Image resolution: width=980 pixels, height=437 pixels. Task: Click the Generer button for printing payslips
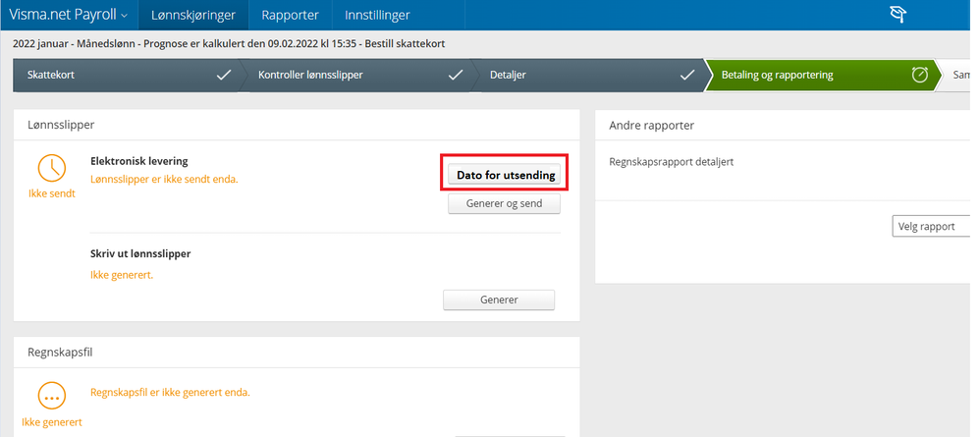(499, 300)
